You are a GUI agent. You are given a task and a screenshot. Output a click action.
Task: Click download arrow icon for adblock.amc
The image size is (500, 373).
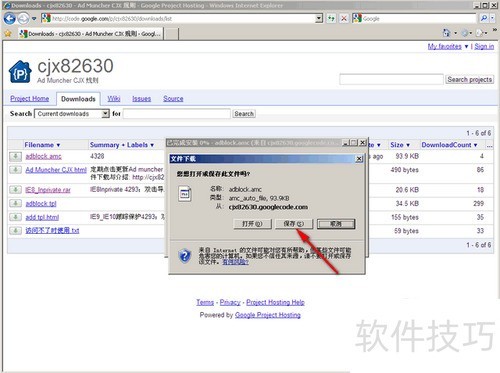tap(15, 156)
